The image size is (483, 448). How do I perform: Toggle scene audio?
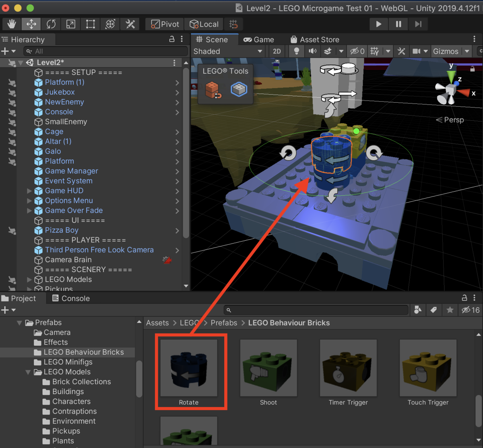(x=312, y=51)
